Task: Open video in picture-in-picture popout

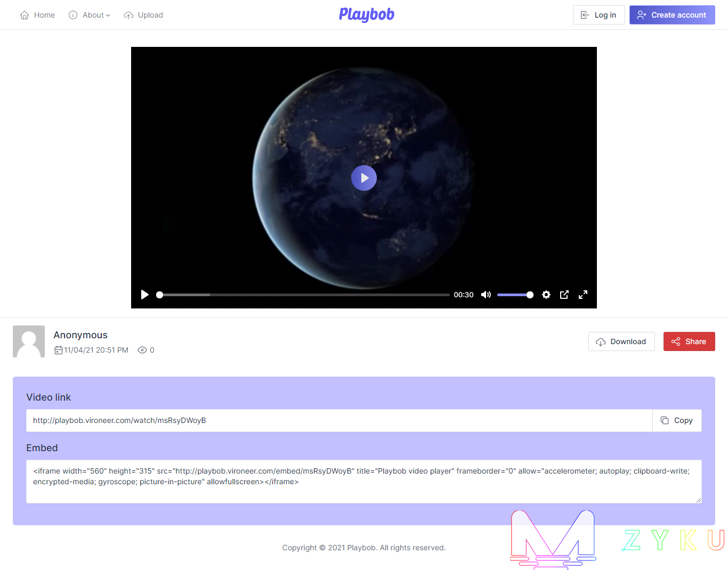Action: pos(564,295)
